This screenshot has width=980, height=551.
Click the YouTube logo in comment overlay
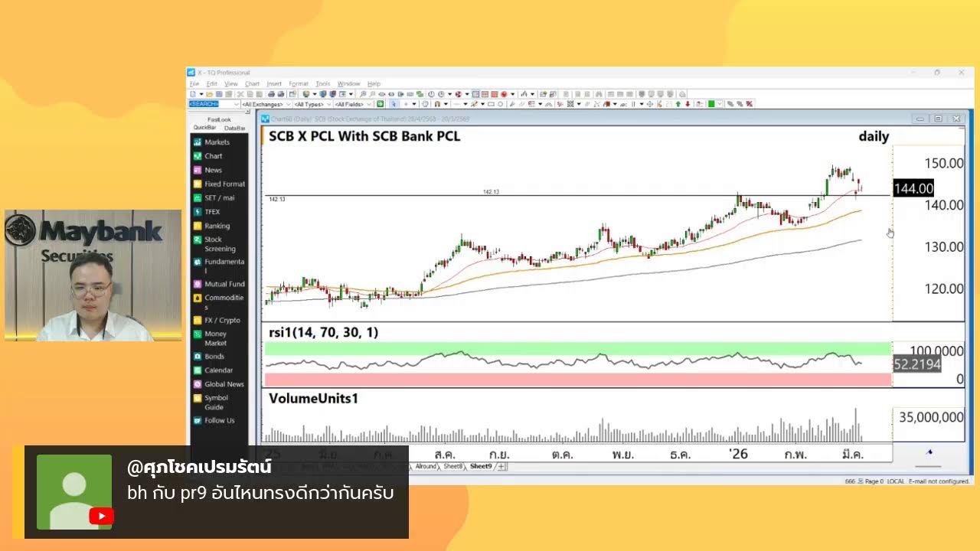pyautogui.click(x=101, y=517)
